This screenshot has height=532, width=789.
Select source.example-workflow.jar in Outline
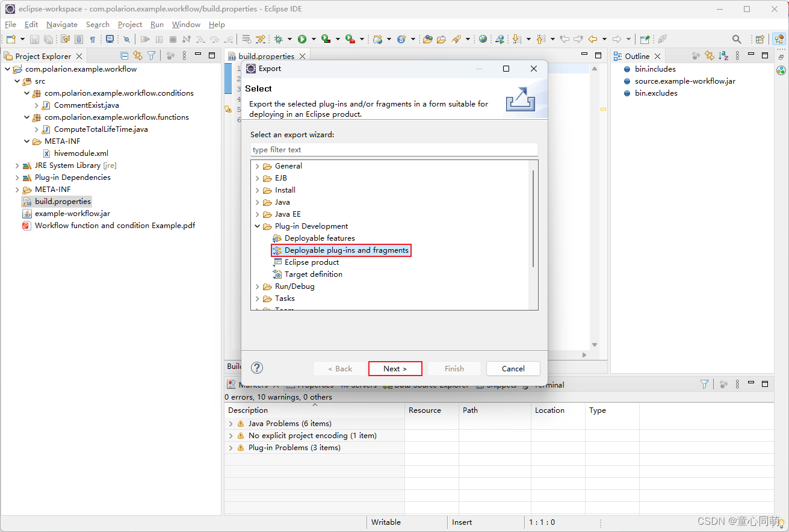[679, 81]
